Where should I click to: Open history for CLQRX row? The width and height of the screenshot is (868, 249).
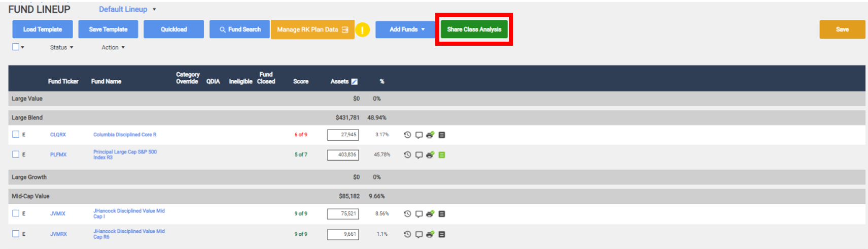click(407, 135)
